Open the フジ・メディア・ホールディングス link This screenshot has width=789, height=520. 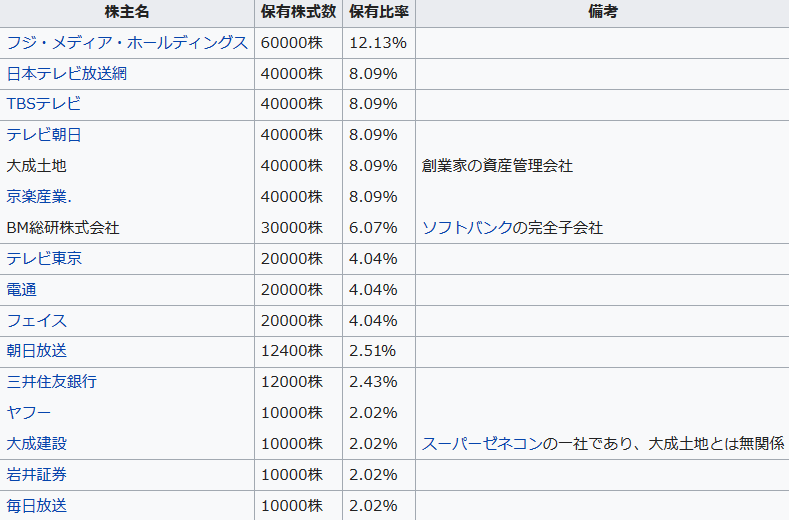(x=127, y=43)
